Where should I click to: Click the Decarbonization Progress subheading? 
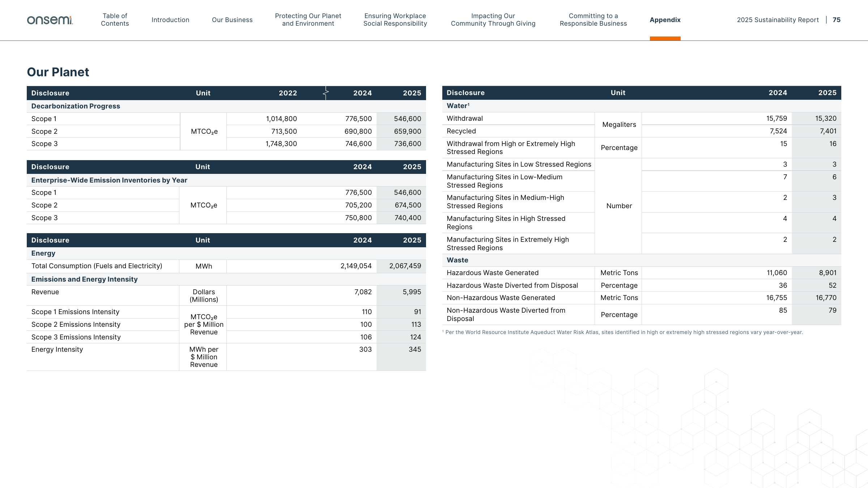[76, 106]
